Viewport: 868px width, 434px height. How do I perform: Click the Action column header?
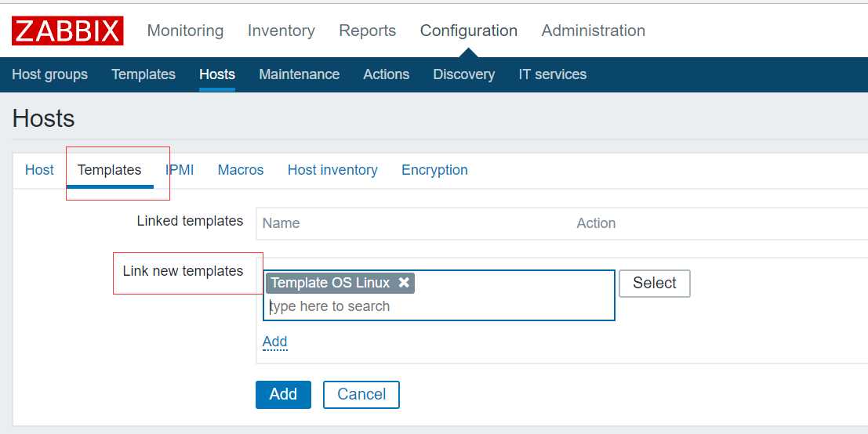pos(596,223)
